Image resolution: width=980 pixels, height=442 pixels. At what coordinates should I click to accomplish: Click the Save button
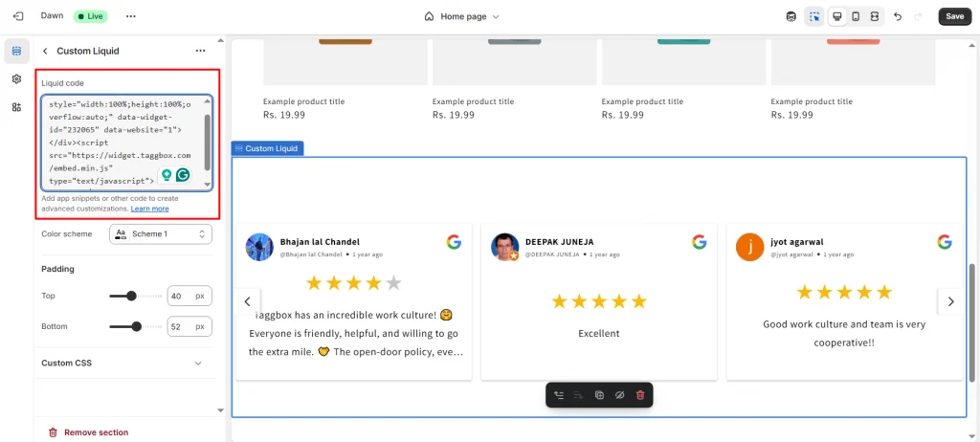pos(954,16)
